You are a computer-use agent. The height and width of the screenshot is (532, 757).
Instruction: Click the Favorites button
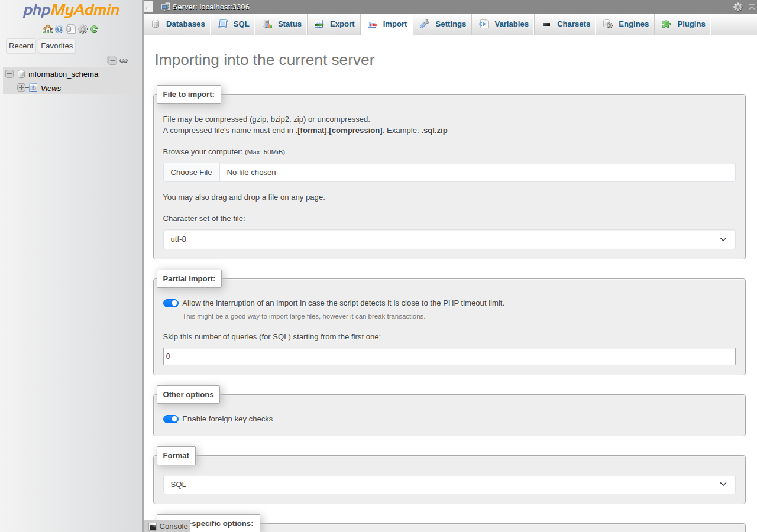point(57,46)
